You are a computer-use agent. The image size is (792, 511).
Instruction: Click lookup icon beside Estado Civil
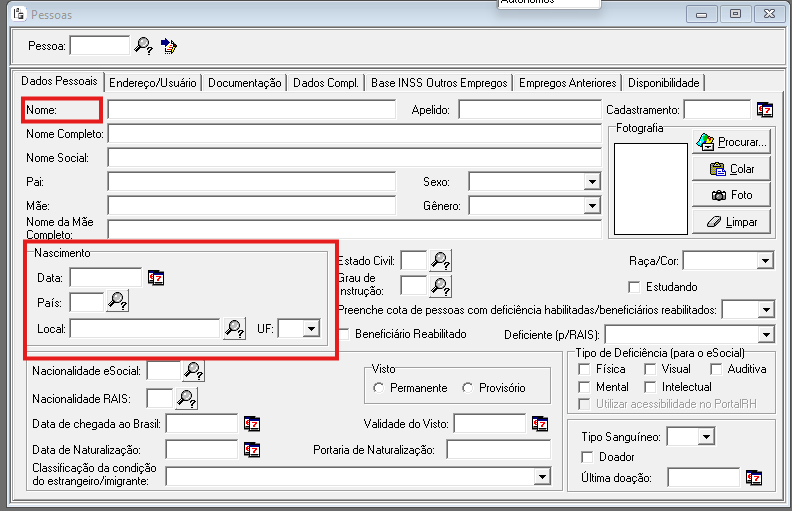tap(440, 260)
